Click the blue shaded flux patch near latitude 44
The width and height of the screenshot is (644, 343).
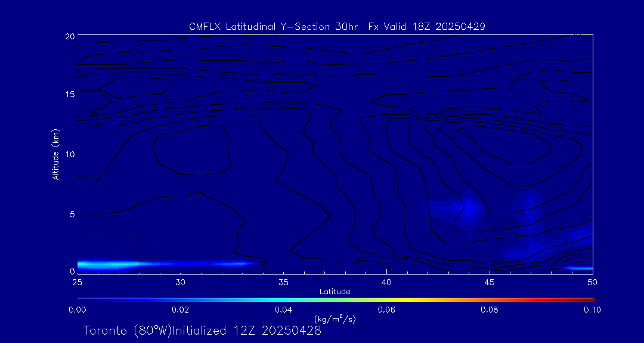pos(469,208)
